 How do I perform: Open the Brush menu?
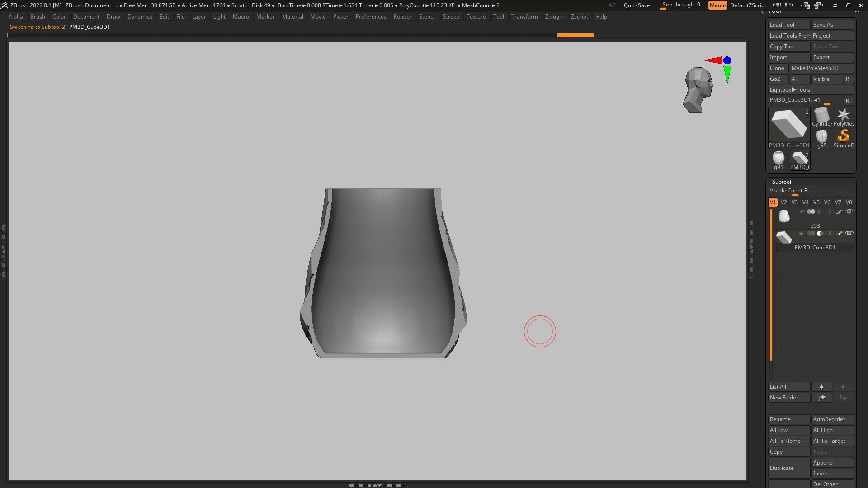point(38,17)
